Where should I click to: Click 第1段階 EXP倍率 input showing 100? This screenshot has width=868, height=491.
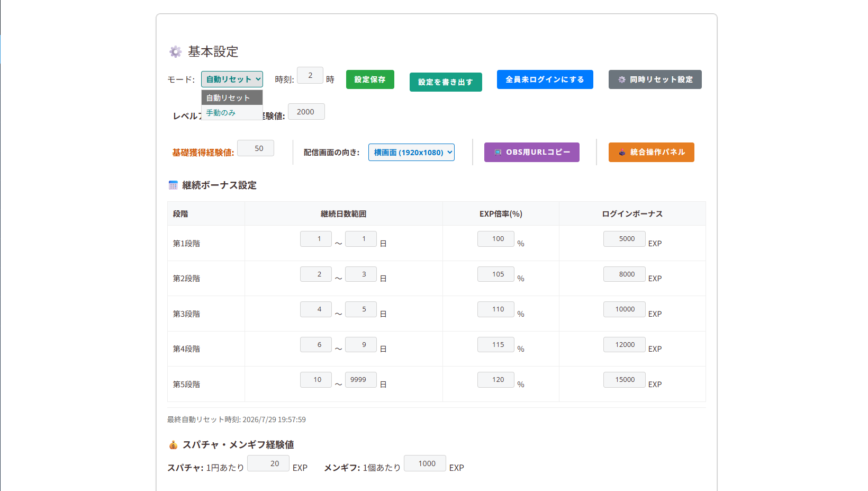click(496, 239)
